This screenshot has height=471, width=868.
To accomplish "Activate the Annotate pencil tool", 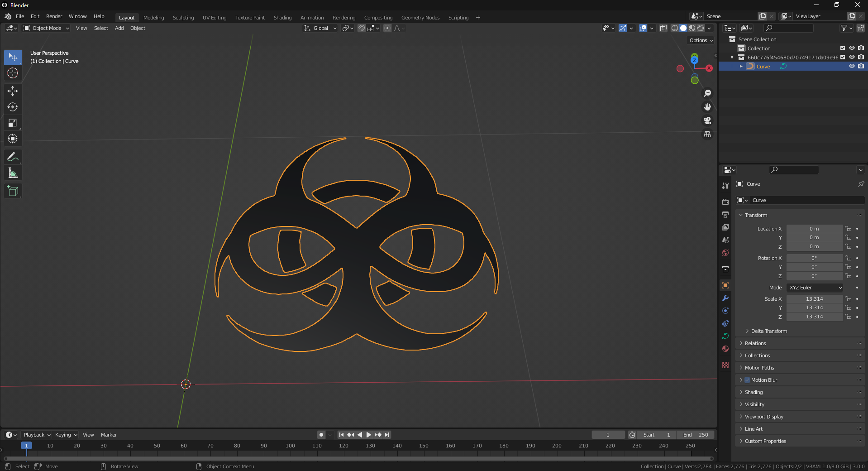I will point(13,157).
